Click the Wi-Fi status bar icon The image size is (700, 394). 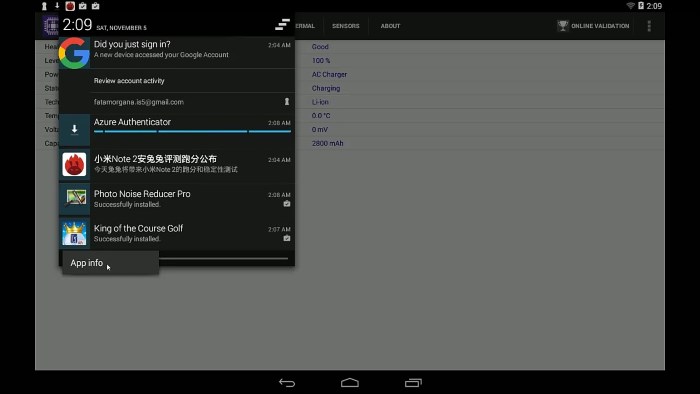click(630, 6)
